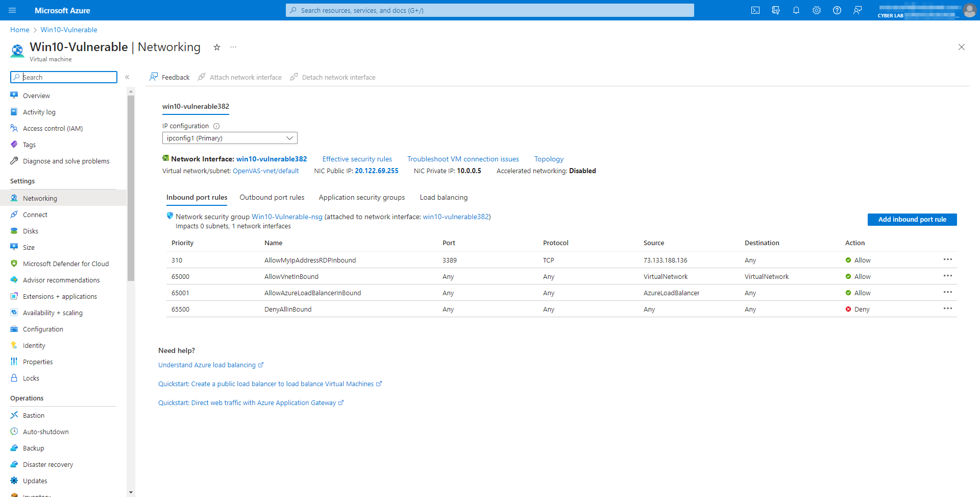The image size is (980, 497).
Task: Open the Azure portal hamburger menu
Action: 12,10
